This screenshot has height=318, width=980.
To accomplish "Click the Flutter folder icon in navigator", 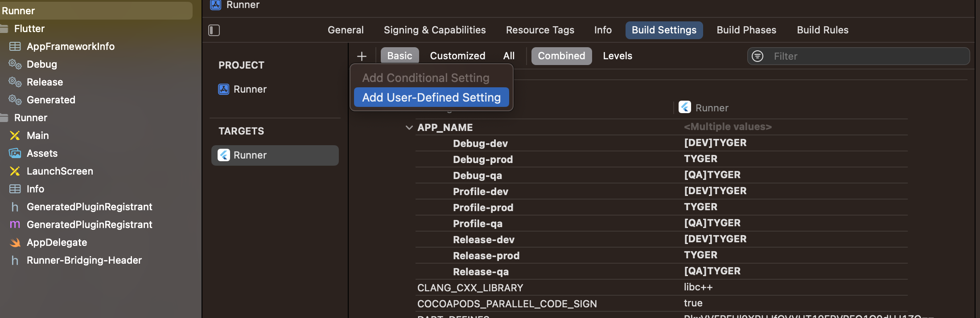I will pyautogui.click(x=4, y=29).
